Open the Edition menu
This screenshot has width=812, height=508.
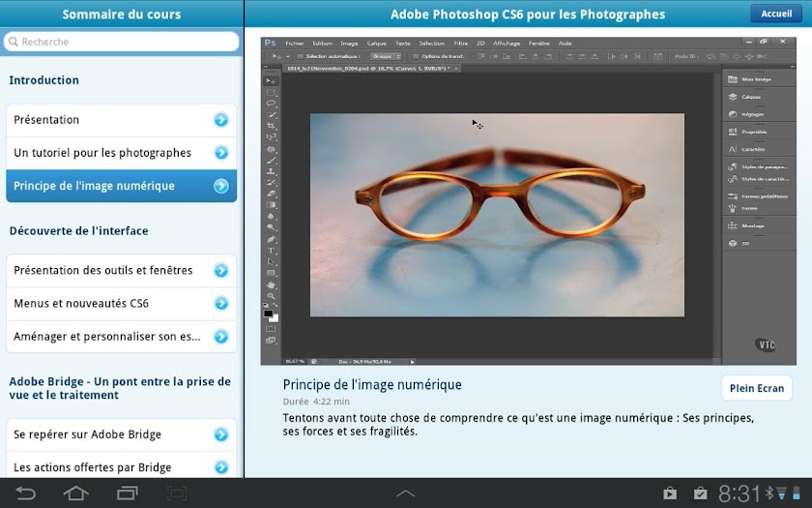(322, 44)
